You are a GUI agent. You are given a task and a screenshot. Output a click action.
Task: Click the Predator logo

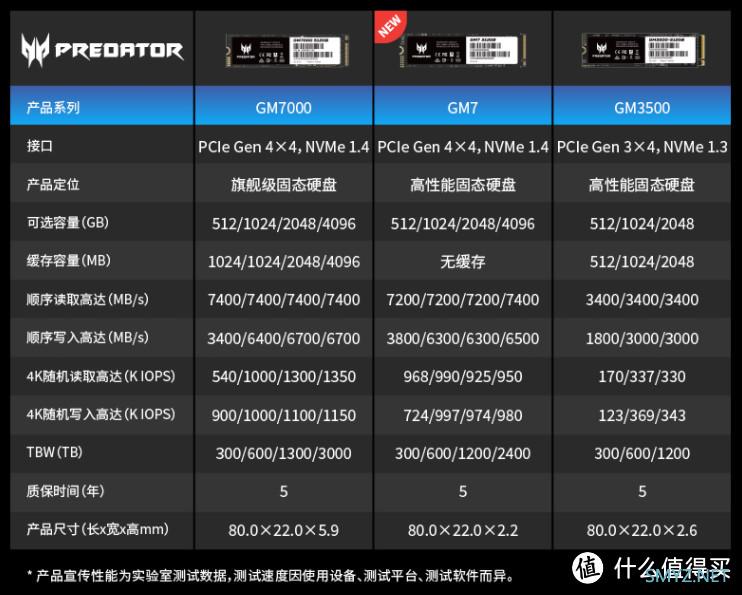click(102, 50)
